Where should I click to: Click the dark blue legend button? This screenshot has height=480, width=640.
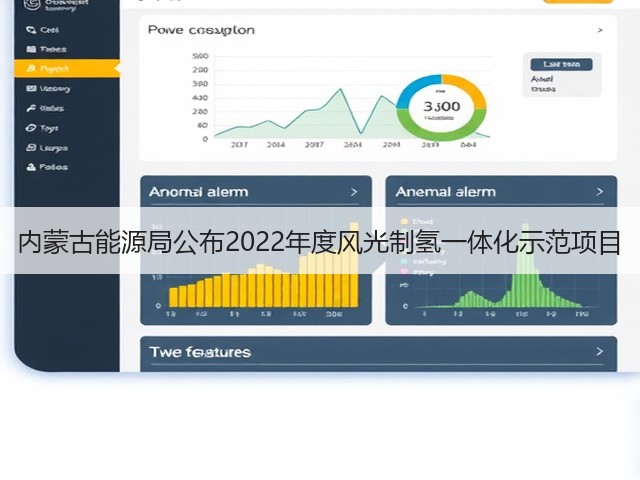pyautogui.click(x=561, y=64)
